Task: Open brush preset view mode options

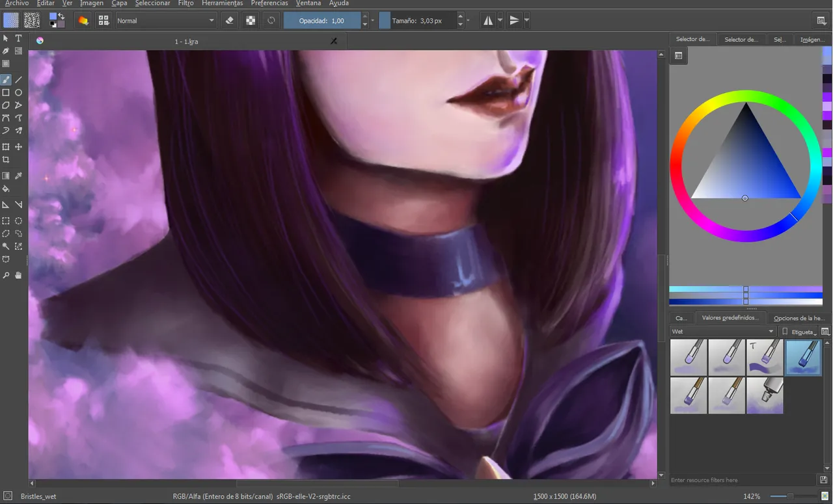Action: 825,332
